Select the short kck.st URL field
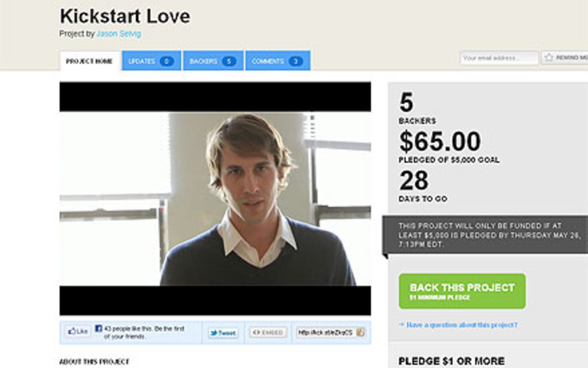This screenshot has height=368, width=588. [325, 333]
